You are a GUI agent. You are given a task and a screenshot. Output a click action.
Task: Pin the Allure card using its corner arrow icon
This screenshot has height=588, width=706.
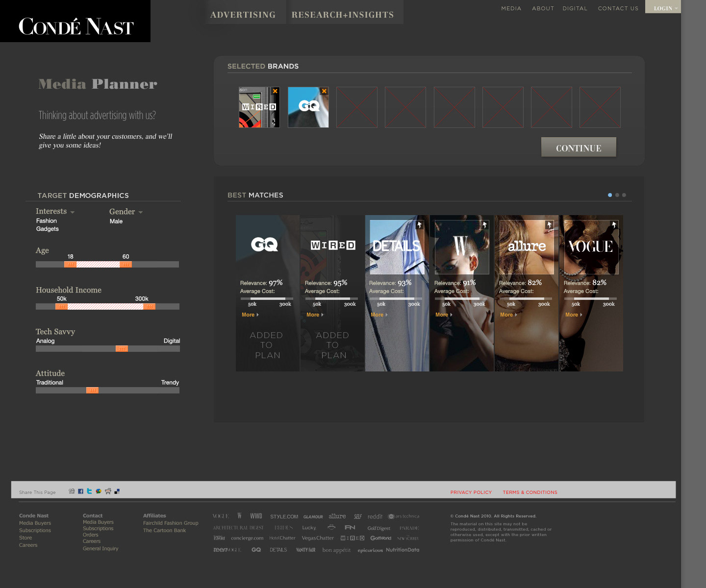click(x=549, y=224)
